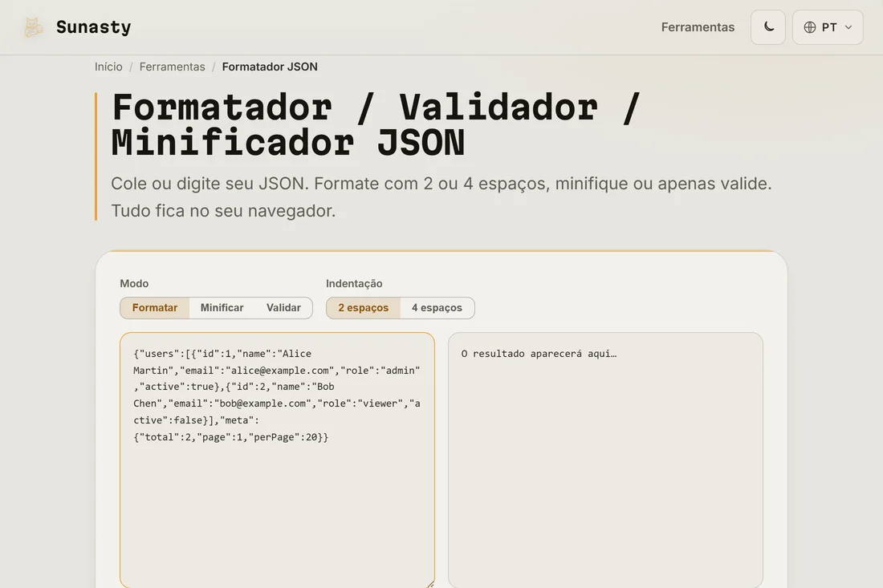Click the Sunasty cat logo icon
The height and width of the screenshot is (588, 883).
pyautogui.click(x=33, y=27)
